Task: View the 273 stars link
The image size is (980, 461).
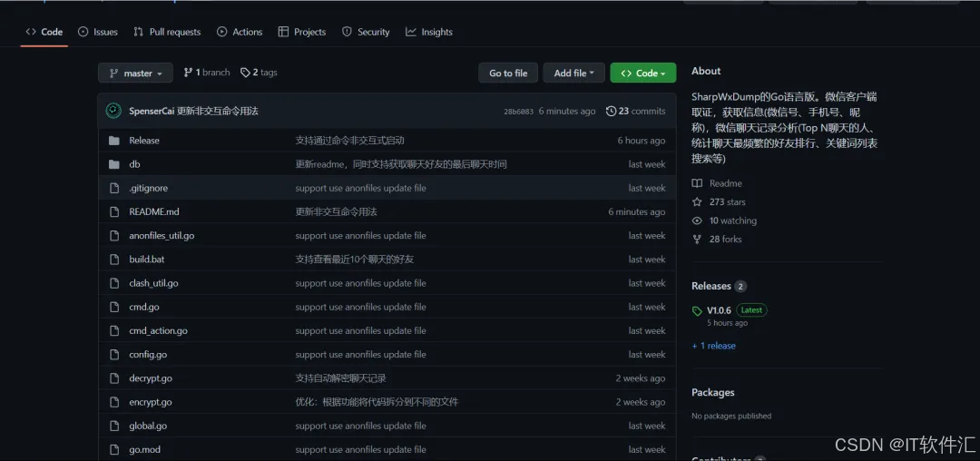Action: [728, 201]
